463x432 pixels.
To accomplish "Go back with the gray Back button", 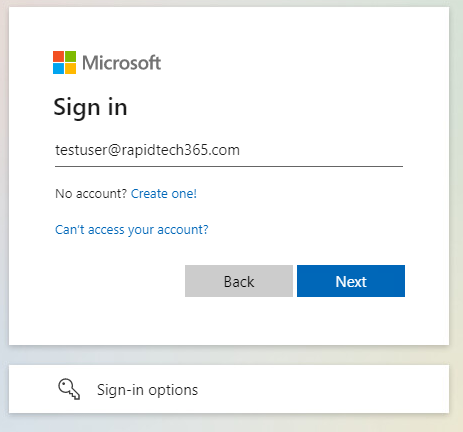I will [239, 281].
